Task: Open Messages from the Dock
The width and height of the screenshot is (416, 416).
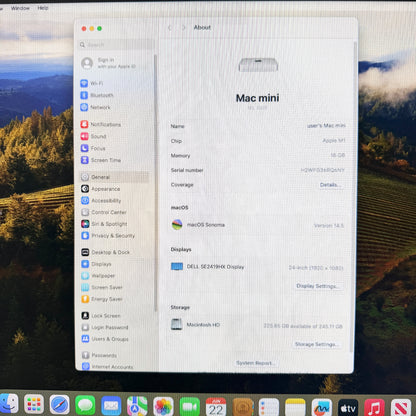Action: pos(85,405)
